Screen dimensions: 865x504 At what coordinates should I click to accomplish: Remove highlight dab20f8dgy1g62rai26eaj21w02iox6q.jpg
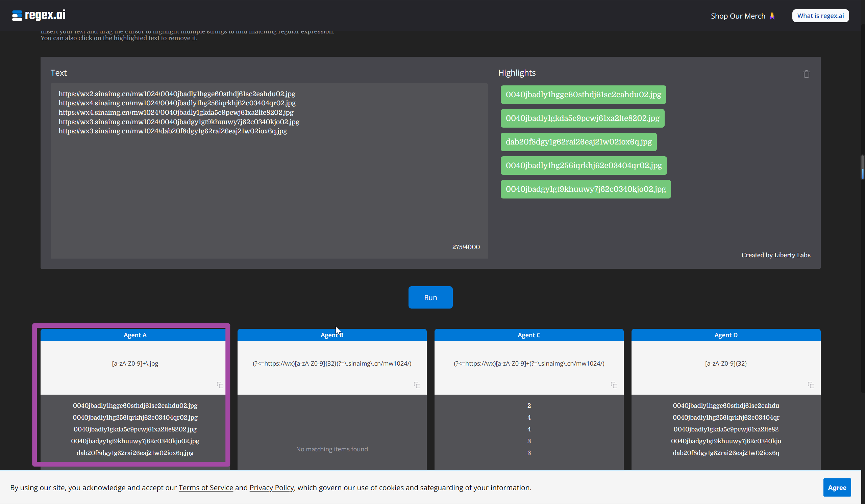tap(578, 142)
